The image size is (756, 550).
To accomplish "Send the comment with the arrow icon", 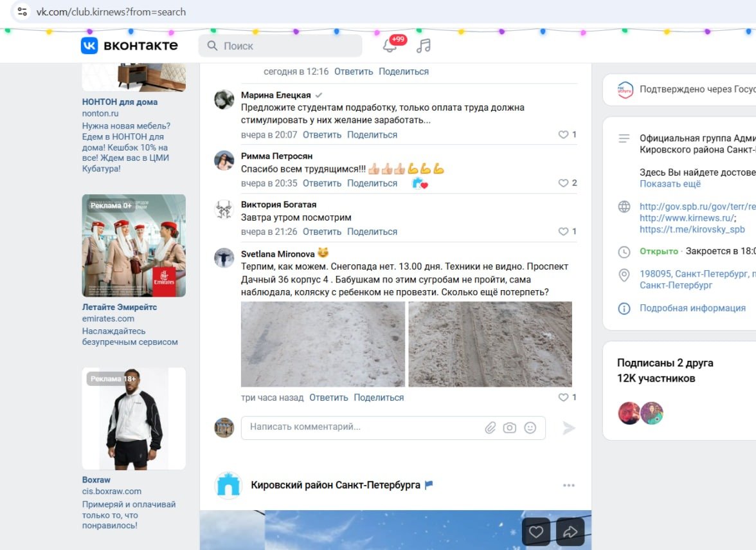I will click(x=568, y=427).
